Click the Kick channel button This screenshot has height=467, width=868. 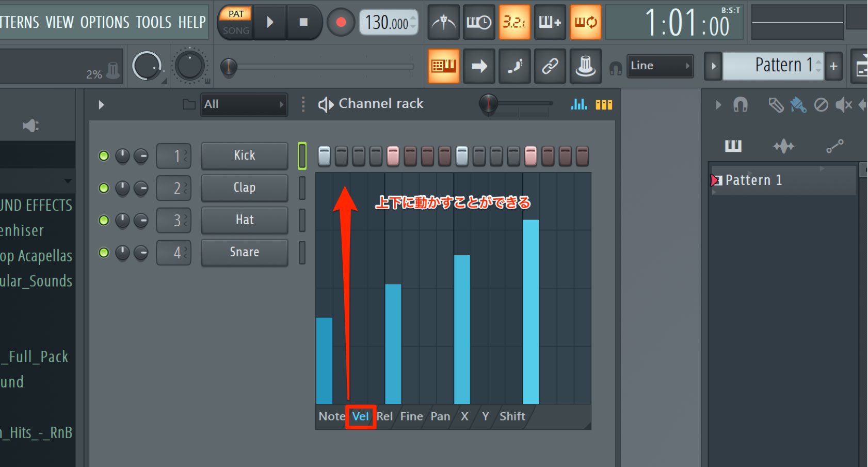point(245,155)
